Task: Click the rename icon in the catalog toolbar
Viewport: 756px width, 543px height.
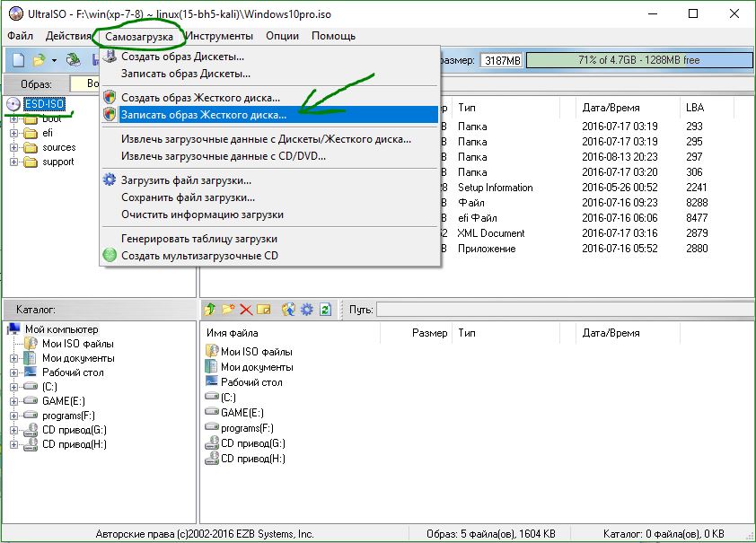Action: point(264,310)
